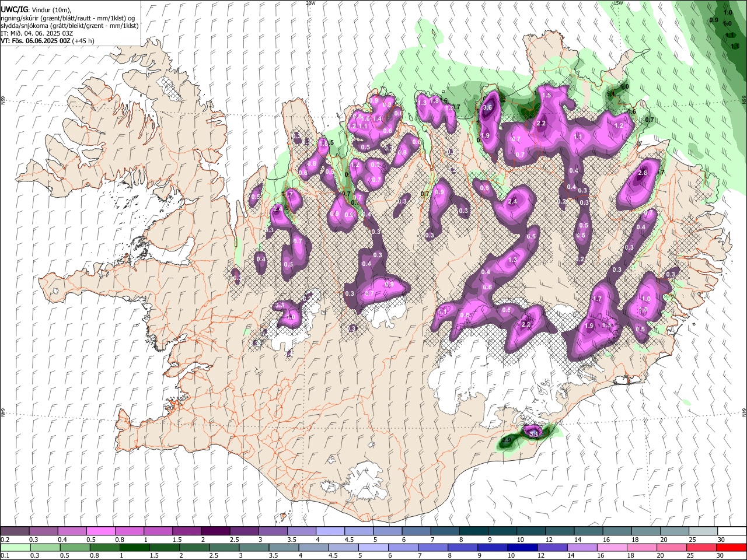Click the '3.6' precipitation value on the map

[488, 107]
